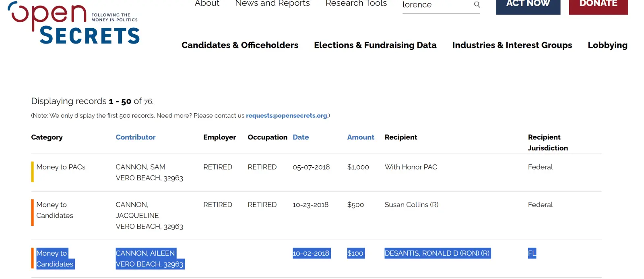The width and height of the screenshot is (644, 279).
Task: Sort records by Amount column
Action: coord(361,137)
